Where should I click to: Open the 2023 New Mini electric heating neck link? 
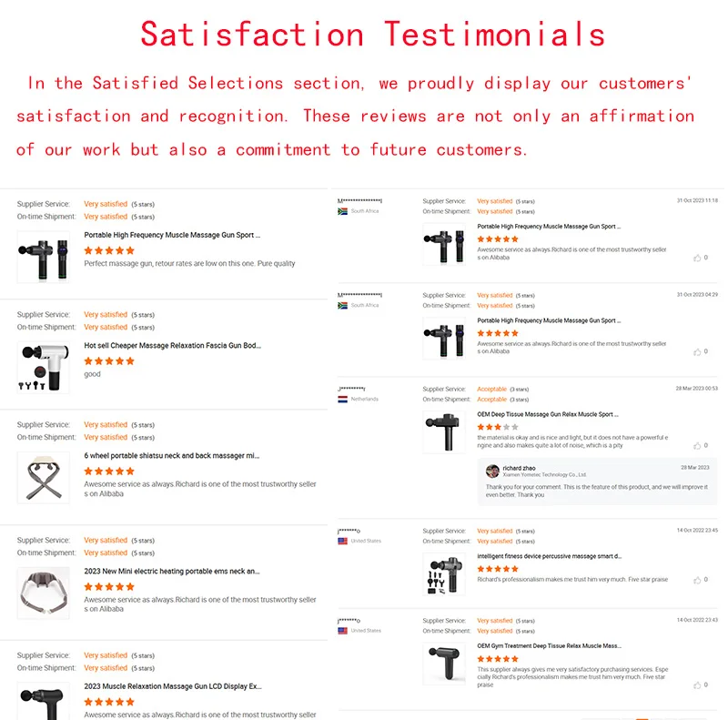[x=172, y=571]
